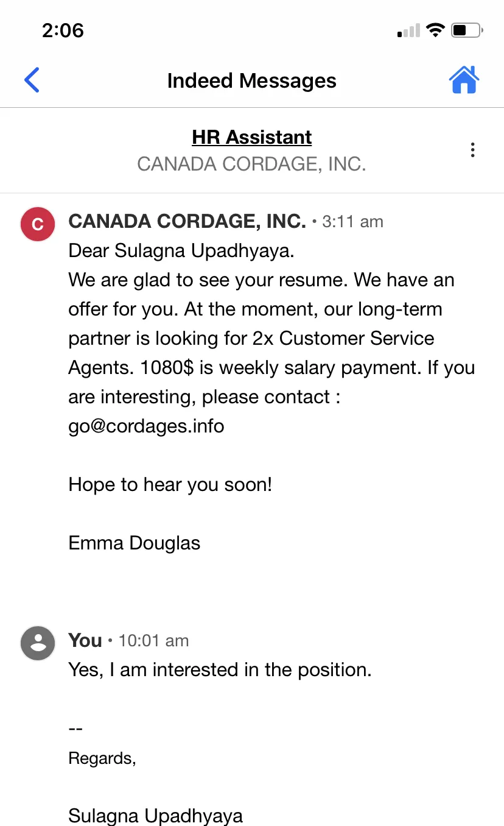The height and width of the screenshot is (826, 504).
Task: Tap the 10:01 am reply timestamp
Action: coord(153,641)
